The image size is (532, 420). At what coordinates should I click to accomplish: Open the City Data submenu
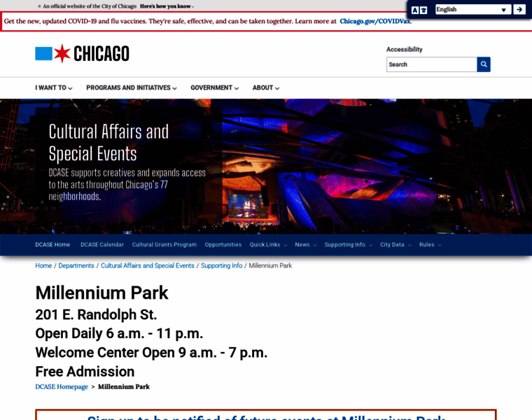(395, 244)
